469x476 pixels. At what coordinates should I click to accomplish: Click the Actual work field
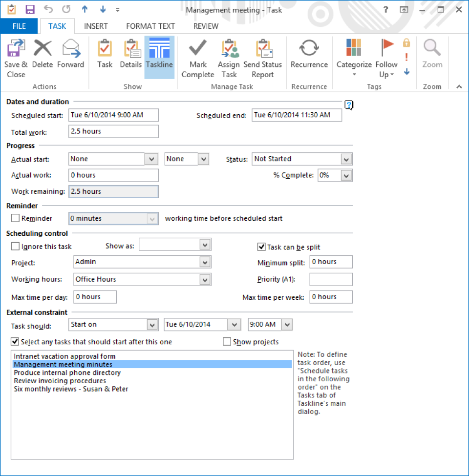[113, 175]
